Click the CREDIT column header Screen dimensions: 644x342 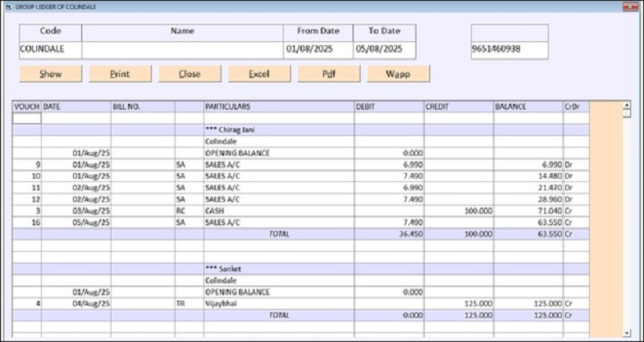point(459,107)
